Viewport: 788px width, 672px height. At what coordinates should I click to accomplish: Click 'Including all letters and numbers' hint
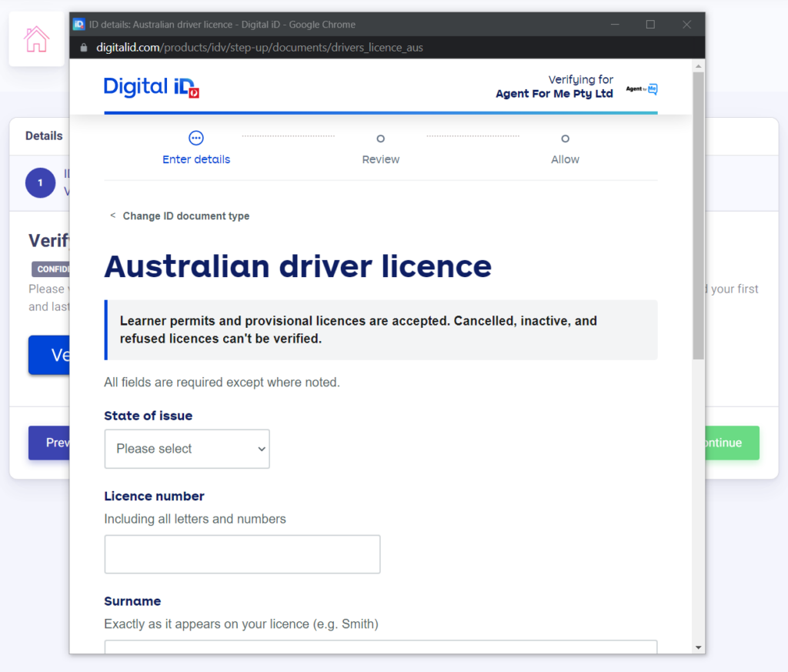195,519
